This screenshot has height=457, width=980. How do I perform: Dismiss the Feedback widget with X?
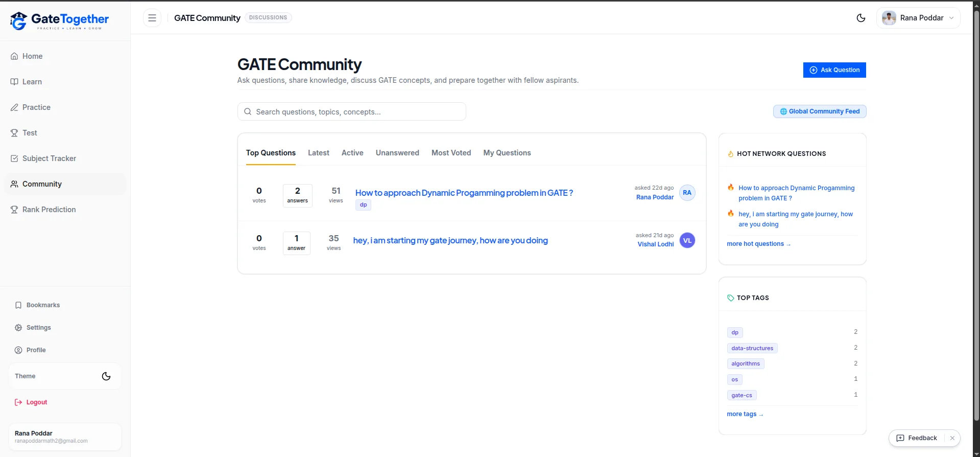[952, 438]
